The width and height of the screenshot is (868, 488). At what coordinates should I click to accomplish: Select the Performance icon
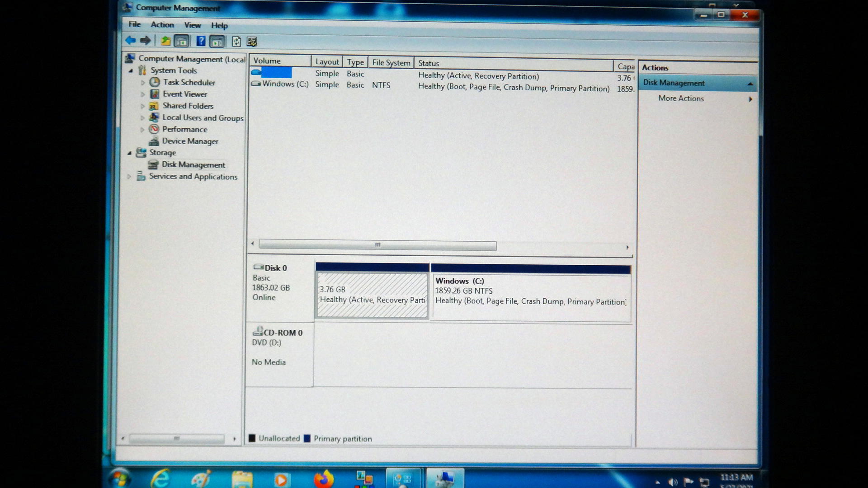(x=154, y=129)
